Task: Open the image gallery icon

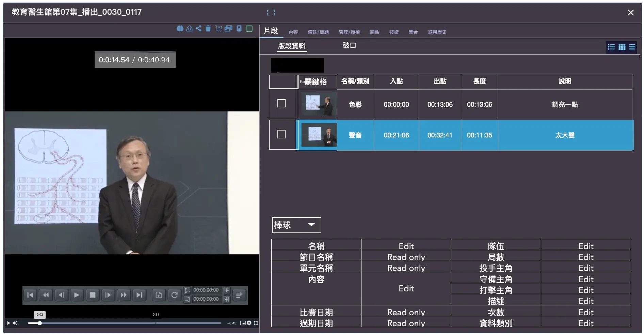Action: click(228, 29)
